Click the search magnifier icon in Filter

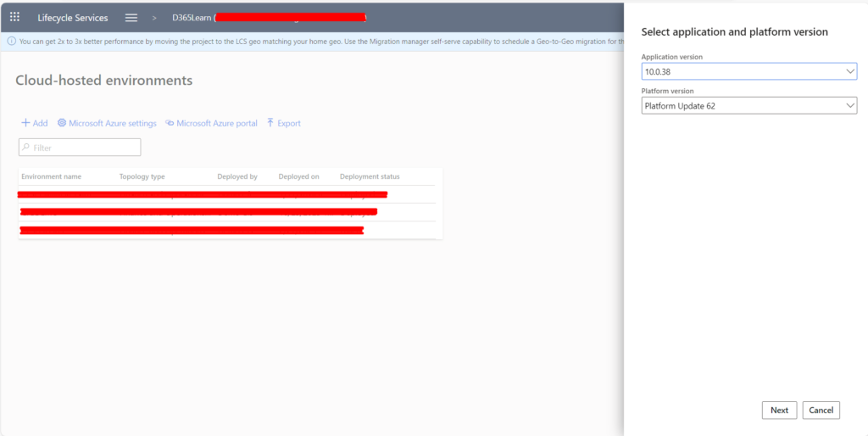(x=25, y=148)
